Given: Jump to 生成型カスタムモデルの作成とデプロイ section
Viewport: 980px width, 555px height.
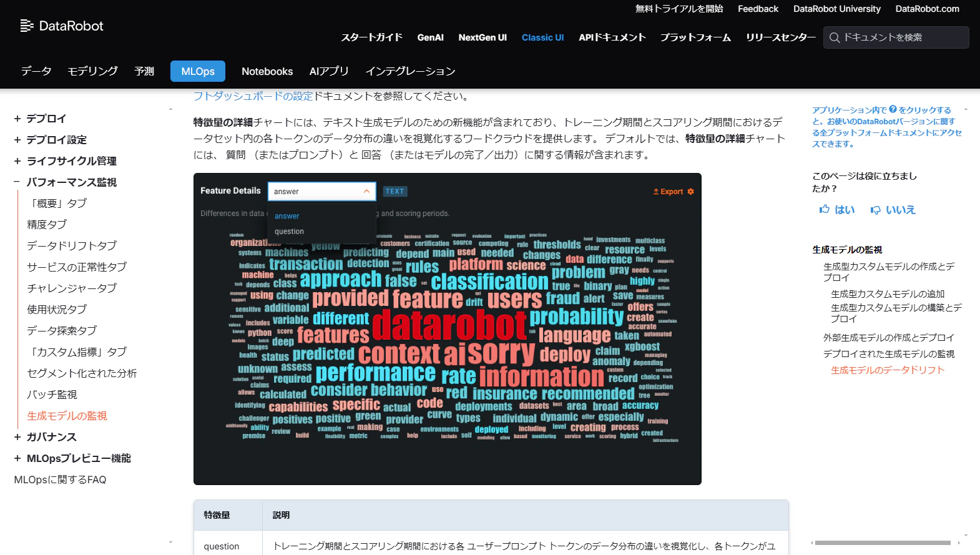Looking at the screenshot, I should click(889, 272).
